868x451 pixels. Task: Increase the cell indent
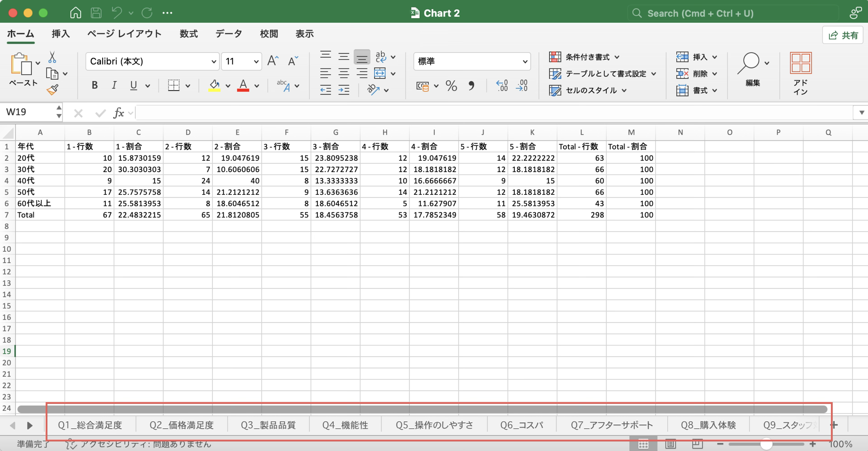tap(344, 90)
